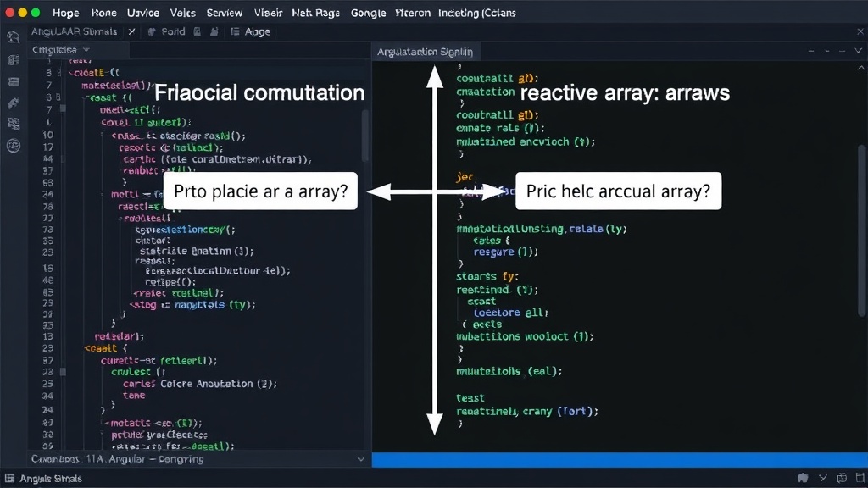The width and height of the screenshot is (868, 488).
Task: Click code line 'rnulatsined ancvioch (†);'
Action: (x=526, y=141)
